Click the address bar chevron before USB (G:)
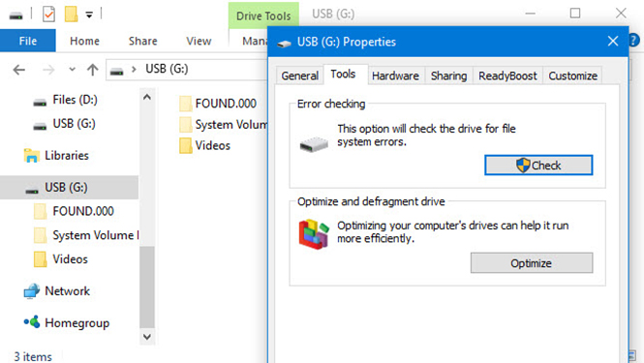 [134, 69]
